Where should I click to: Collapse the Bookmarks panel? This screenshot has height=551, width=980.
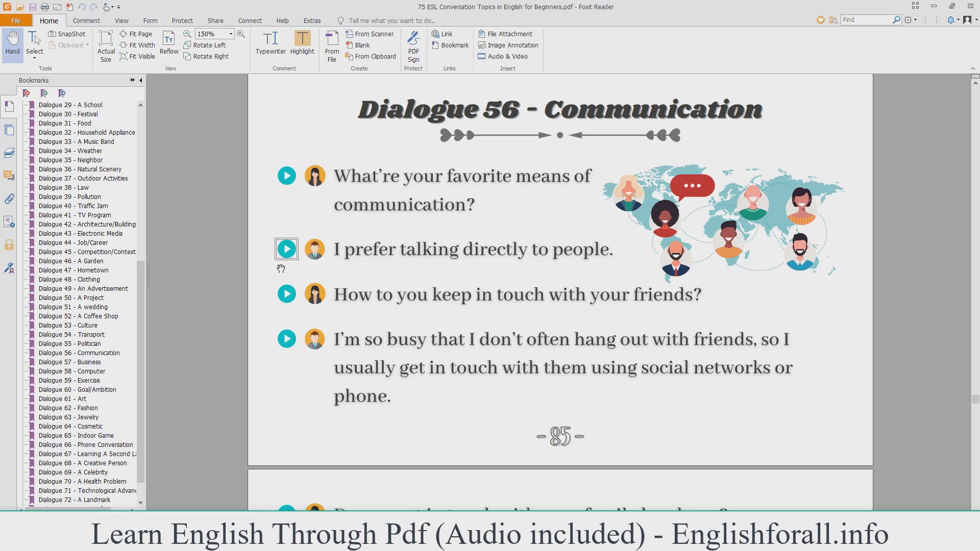tap(141, 80)
